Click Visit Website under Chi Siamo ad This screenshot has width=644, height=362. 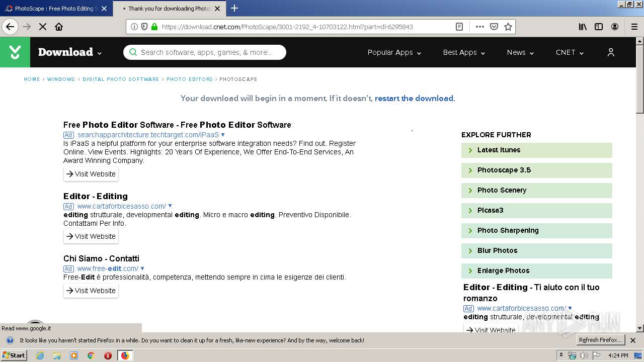pos(91,291)
